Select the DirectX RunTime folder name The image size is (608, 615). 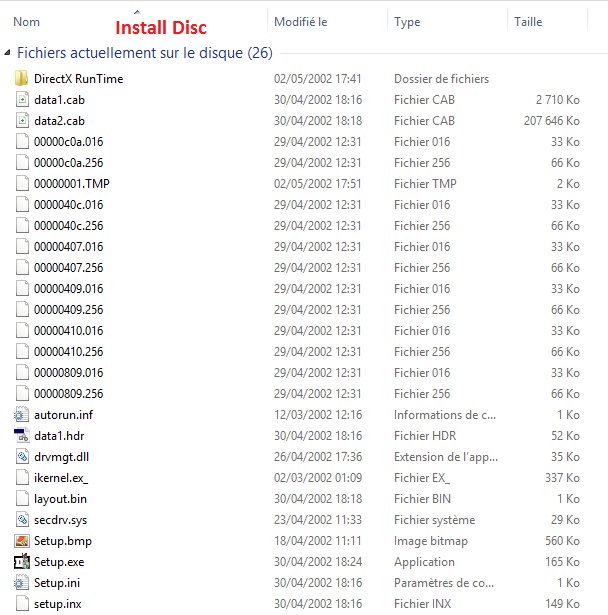click(78, 78)
